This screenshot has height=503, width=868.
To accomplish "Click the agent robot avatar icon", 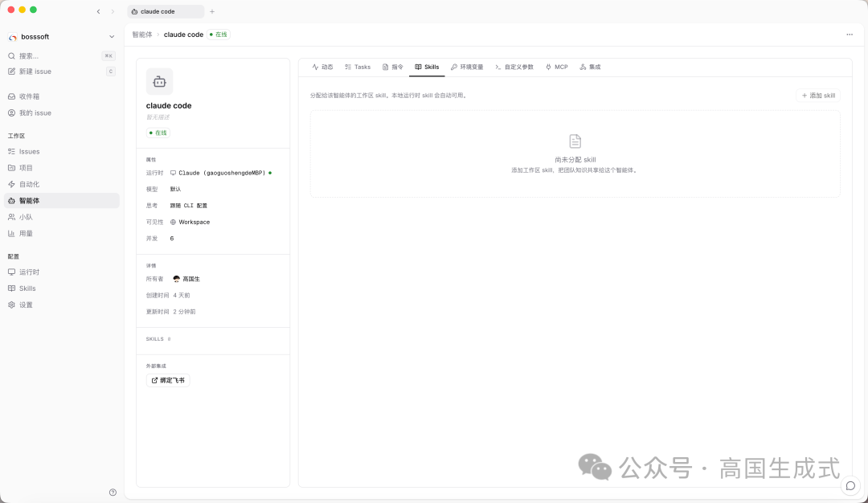I will pyautogui.click(x=159, y=82).
